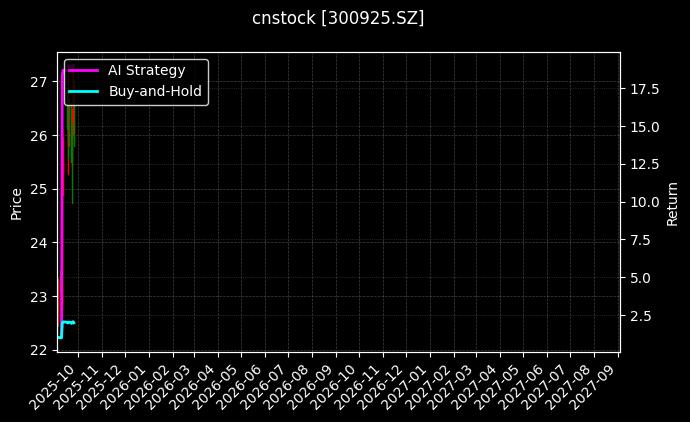Viewport: 690px width, 422px height.
Task: Click the magenta AI Strategy curve on chart
Action: click(62, 198)
